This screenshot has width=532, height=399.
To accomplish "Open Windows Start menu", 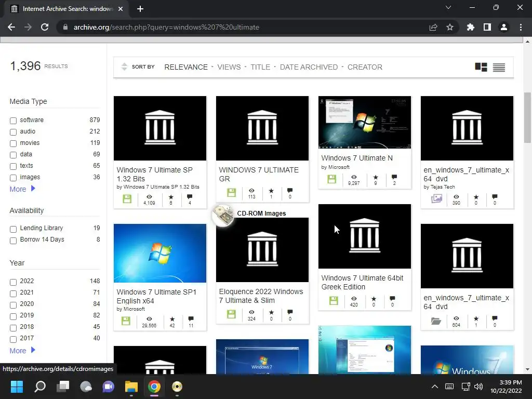I will tap(17, 387).
